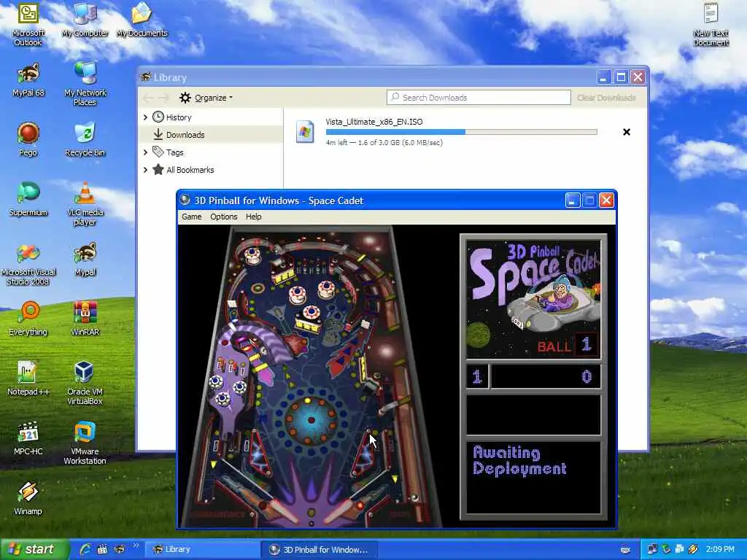Select Downloads in the Library sidebar

coord(211,135)
